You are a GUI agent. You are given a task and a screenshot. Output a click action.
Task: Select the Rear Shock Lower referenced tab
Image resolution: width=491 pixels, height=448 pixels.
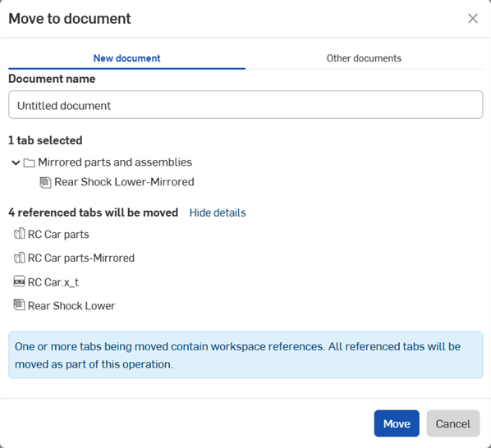(71, 306)
